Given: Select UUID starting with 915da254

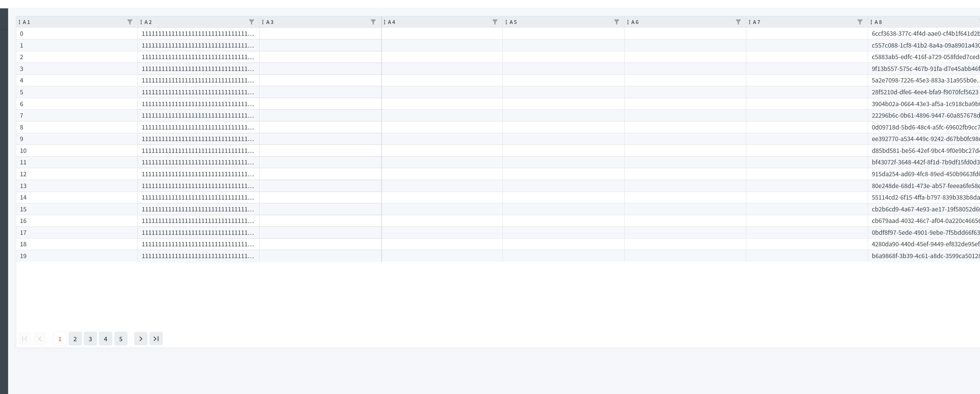Looking at the screenshot, I should tap(926, 174).
